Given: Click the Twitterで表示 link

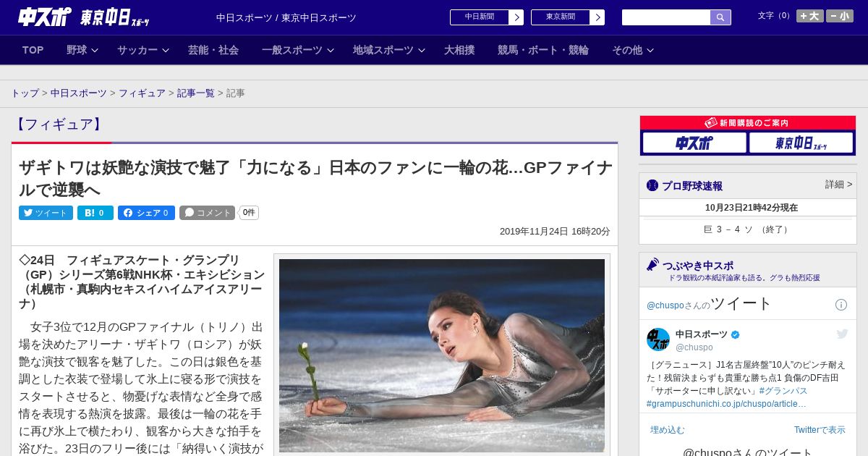Looking at the screenshot, I should click(x=820, y=430).
